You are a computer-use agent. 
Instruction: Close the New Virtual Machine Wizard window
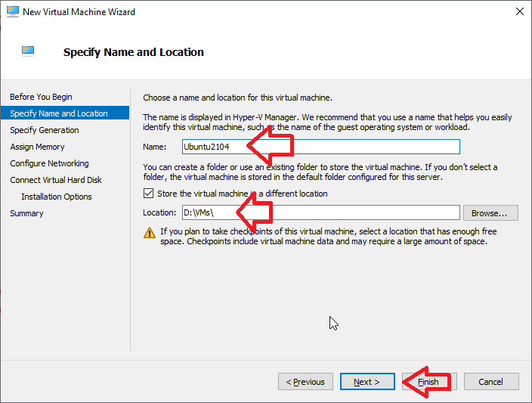pos(519,12)
